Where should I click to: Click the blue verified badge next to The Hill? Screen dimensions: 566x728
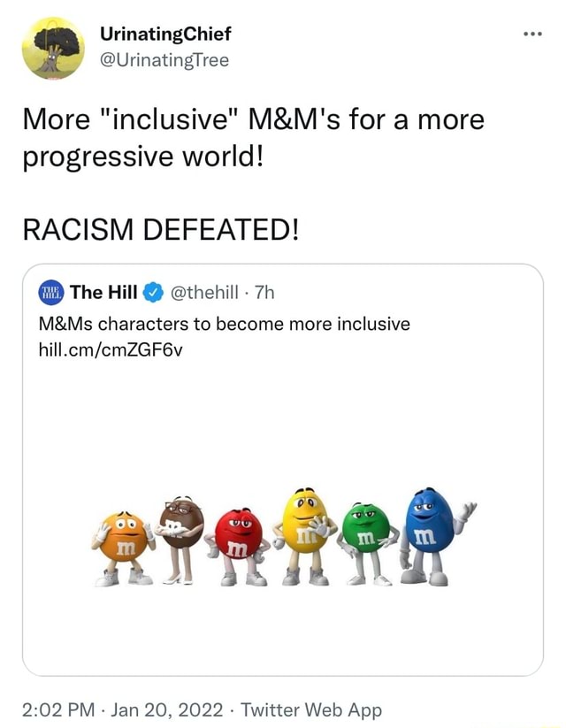[152, 292]
